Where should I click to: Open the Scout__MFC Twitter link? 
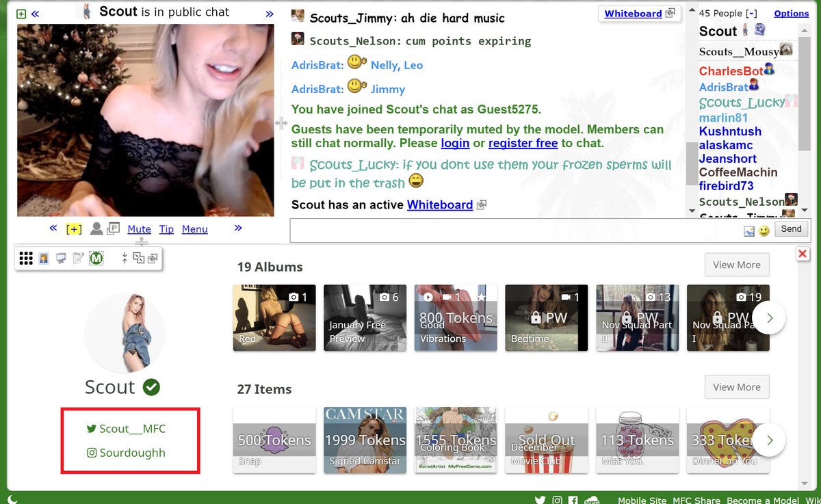(x=126, y=429)
